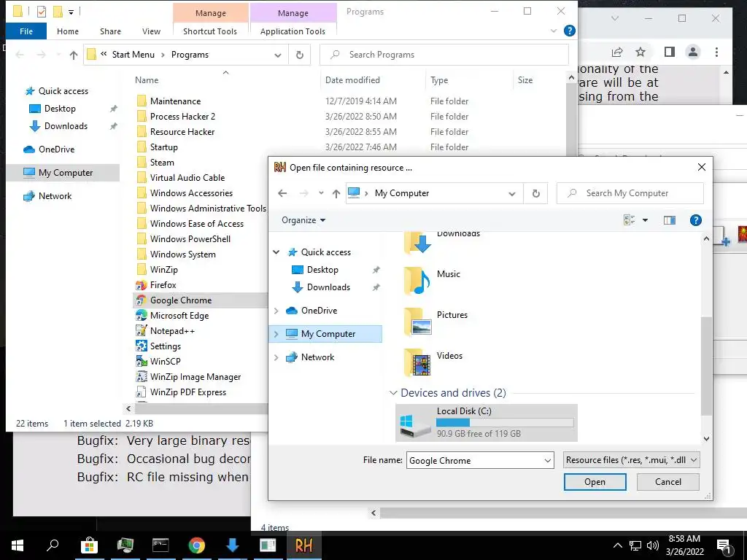This screenshot has height=560, width=747.
Task: Expand Network in the dialog tree
Action: [x=276, y=357]
